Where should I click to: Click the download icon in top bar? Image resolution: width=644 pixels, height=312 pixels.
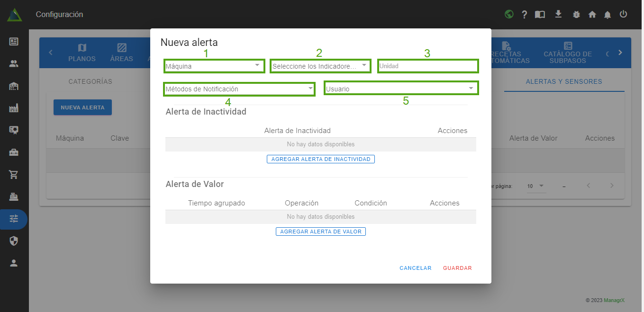(x=558, y=14)
